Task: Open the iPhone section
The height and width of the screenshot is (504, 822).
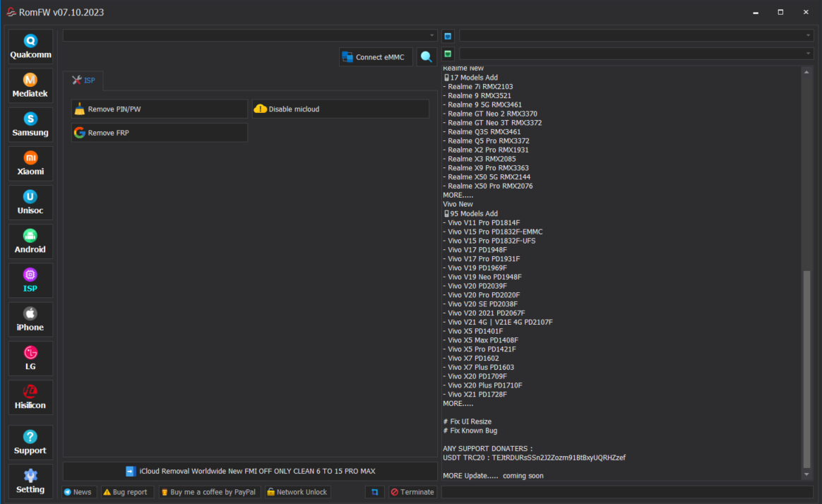Action: coord(30,319)
